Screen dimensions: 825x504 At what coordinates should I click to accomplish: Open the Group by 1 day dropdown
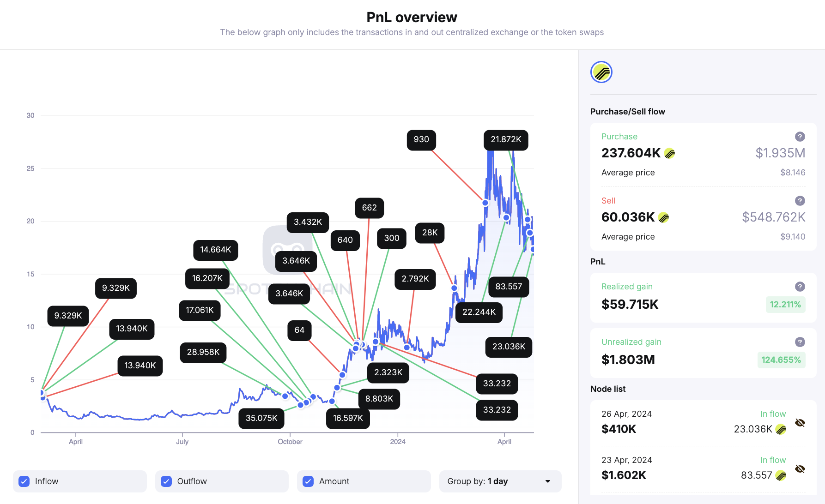tap(500, 481)
